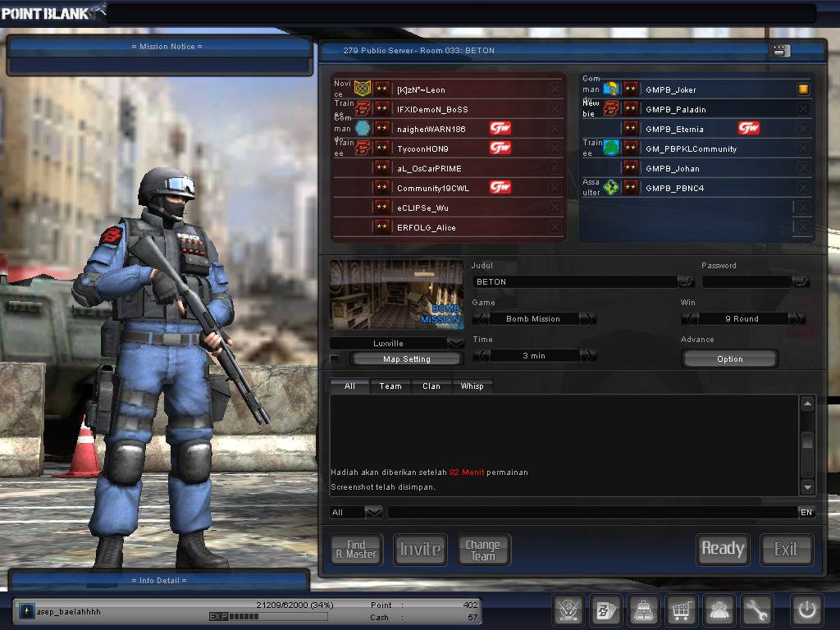This screenshot has height=630, width=840.
Task: Open the community friends icon
Action: tap(719, 609)
